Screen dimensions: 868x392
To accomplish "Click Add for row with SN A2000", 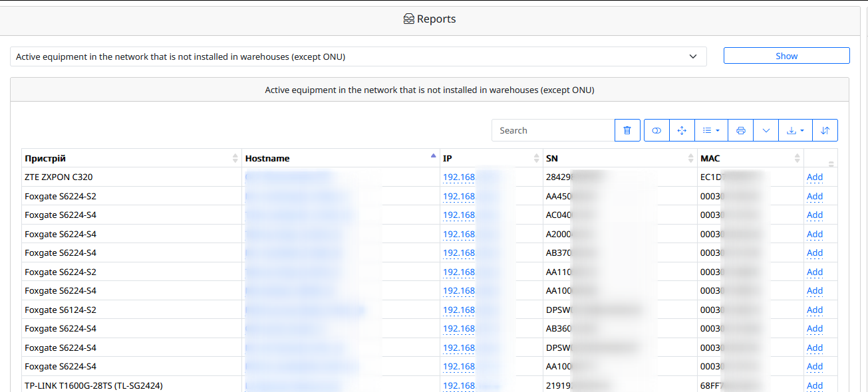I will click(815, 234).
